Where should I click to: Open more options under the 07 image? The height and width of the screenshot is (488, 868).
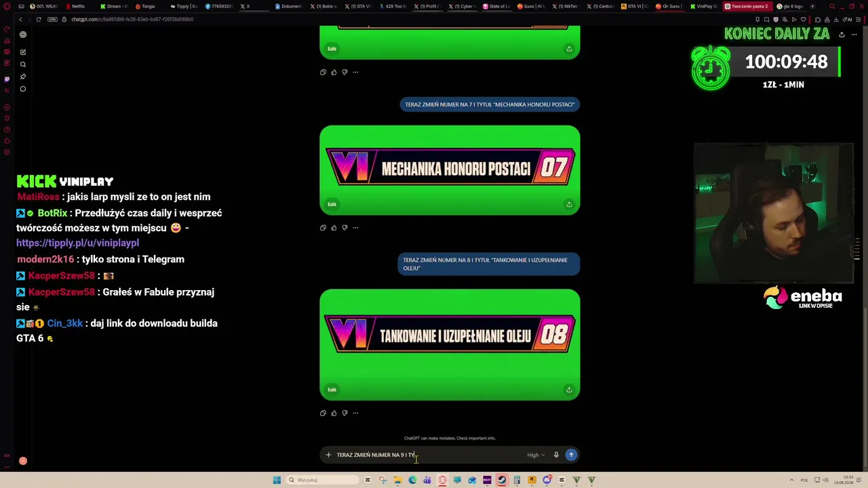[x=355, y=228]
